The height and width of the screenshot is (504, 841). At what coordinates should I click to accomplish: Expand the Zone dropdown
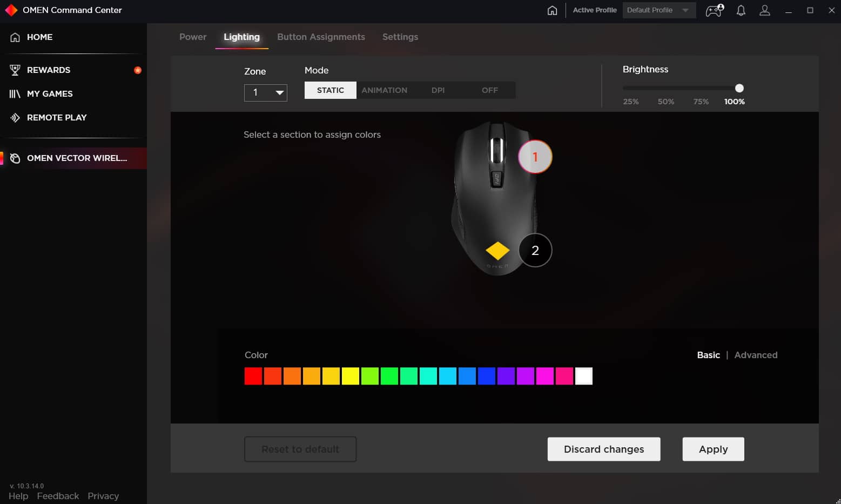click(x=266, y=93)
